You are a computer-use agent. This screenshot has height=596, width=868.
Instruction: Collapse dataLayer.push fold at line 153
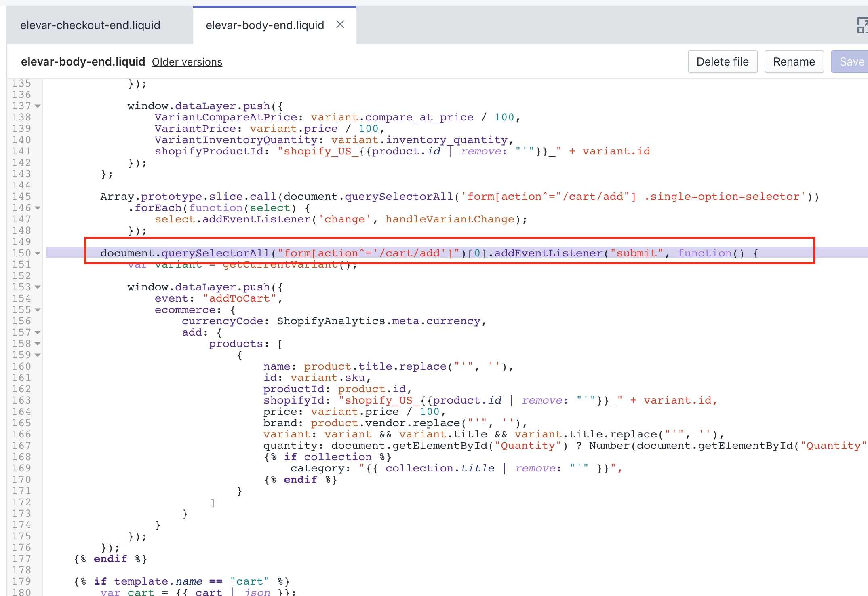click(38, 287)
